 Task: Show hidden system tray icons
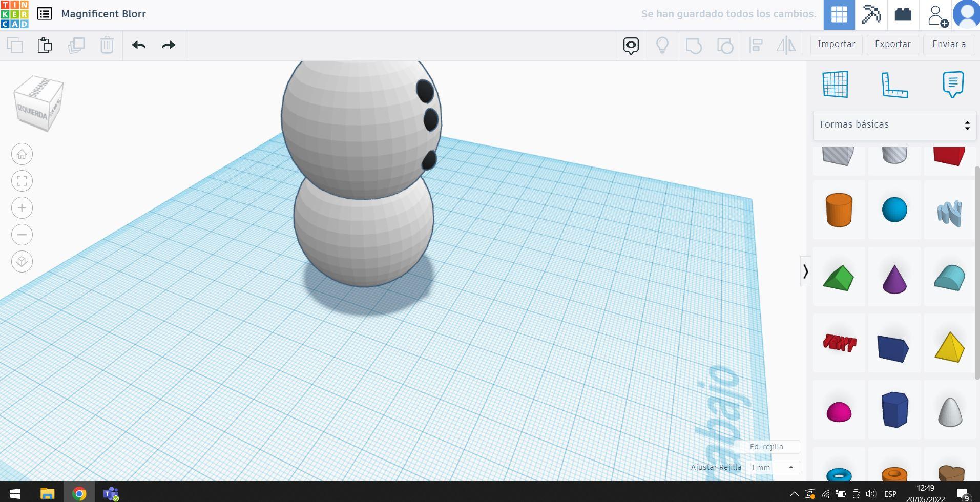click(x=794, y=494)
